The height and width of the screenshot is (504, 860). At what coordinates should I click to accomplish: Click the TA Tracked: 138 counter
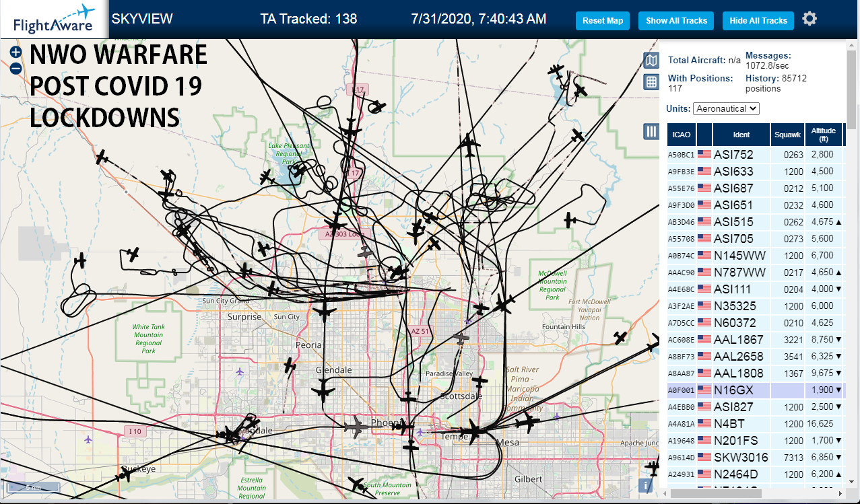(308, 19)
